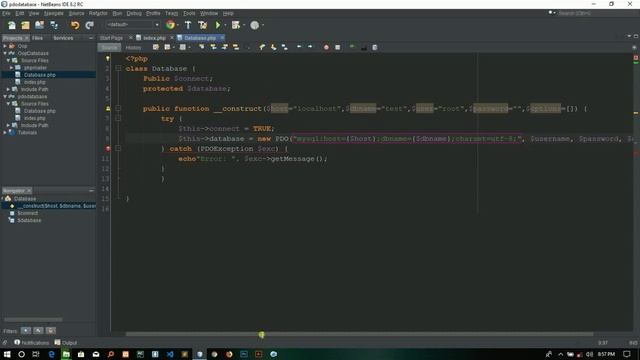Select the editor Source view button

(109, 48)
